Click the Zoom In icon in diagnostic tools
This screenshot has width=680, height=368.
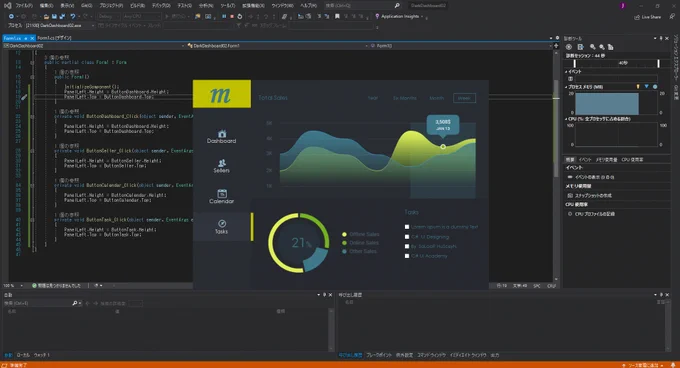[592, 47]
